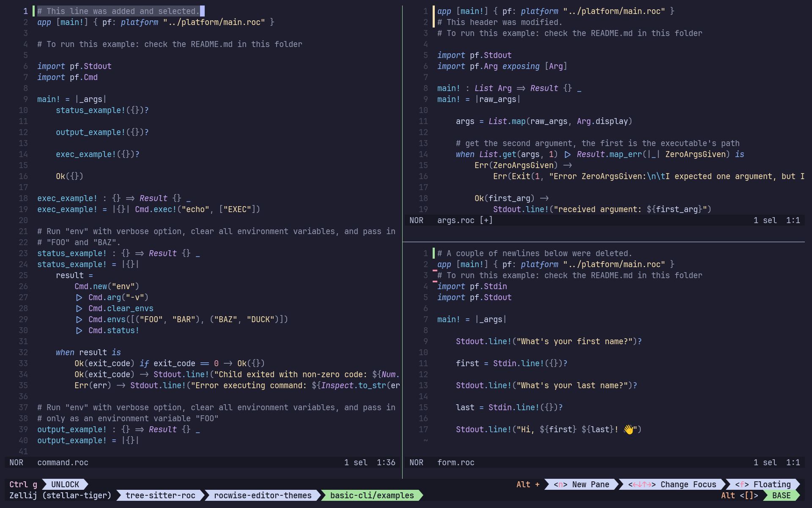
Task: Click the orange modified gutter mark in args.roc
Action: click(433, 17)
